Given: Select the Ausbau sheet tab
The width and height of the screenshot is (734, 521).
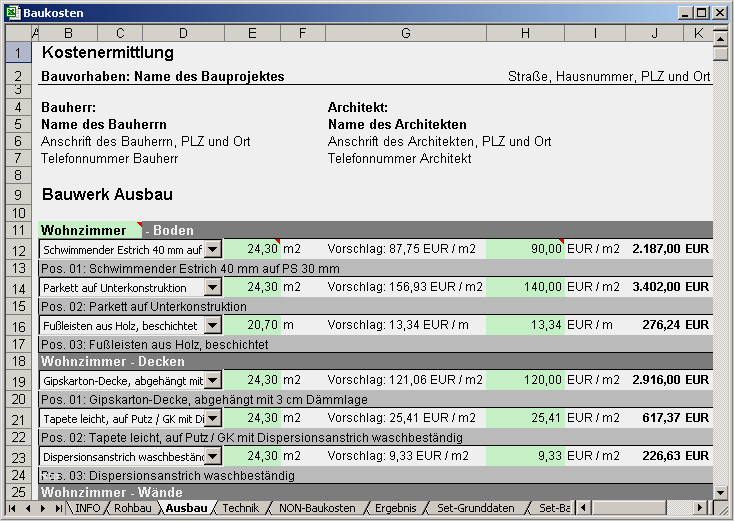Looking at the screenshot, I should pyautogui.click(x=186, y=508).
